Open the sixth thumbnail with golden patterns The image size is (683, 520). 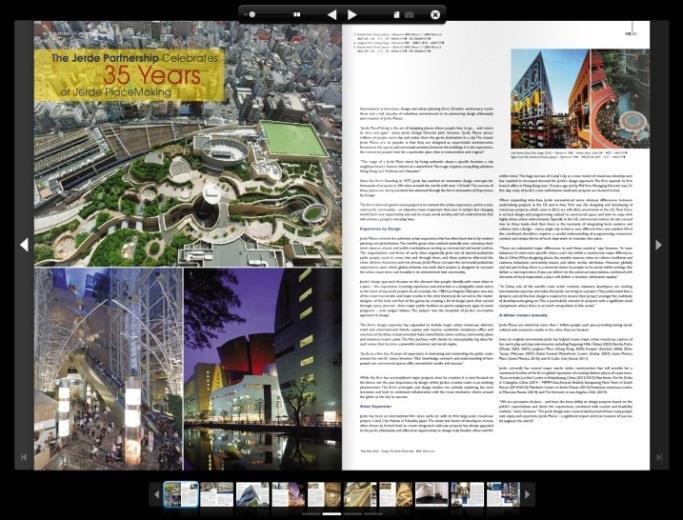point(360,494)
